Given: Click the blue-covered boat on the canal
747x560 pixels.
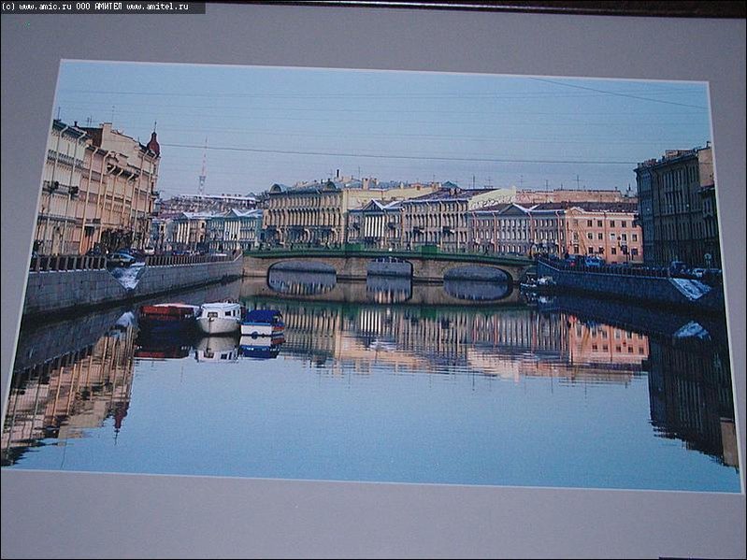Looking at the screenshot, I should [x=262, y=323].
